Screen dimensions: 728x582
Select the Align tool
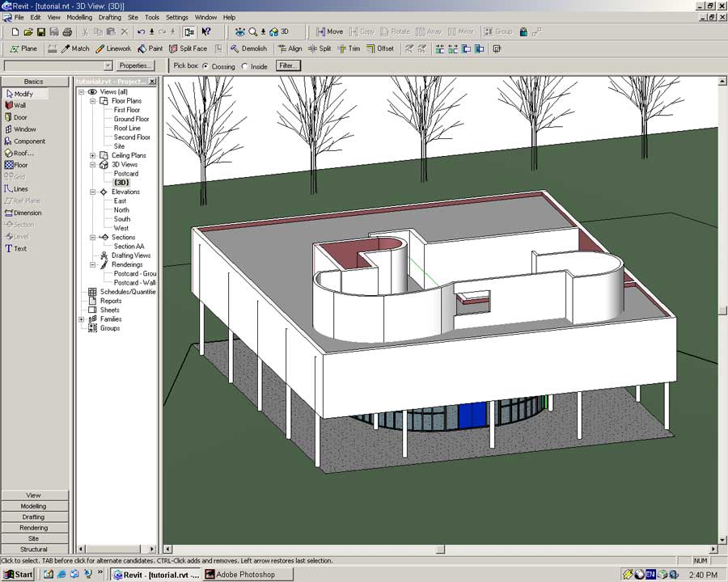[290, 48]
